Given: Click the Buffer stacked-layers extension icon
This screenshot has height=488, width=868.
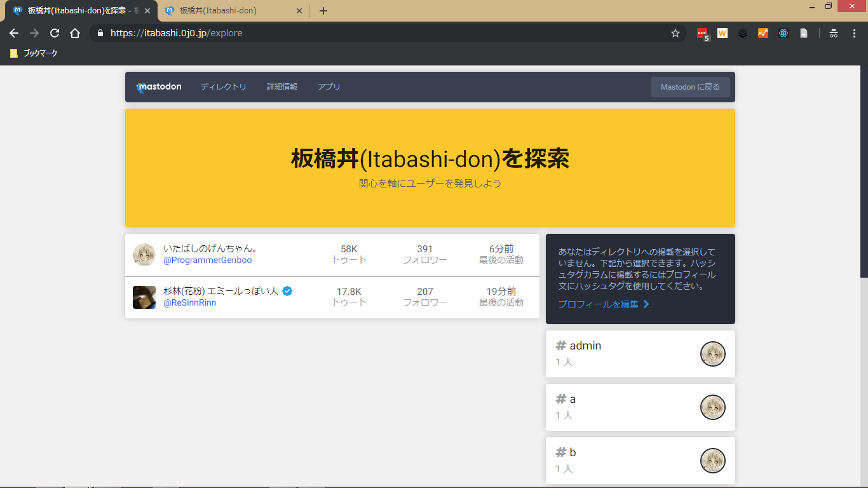Looking at the screenshot, I should tap(743, 34).
